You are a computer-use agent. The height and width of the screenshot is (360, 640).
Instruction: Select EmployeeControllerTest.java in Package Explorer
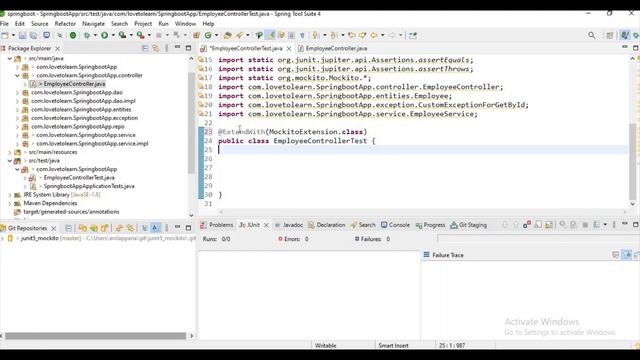coord(79,178)
